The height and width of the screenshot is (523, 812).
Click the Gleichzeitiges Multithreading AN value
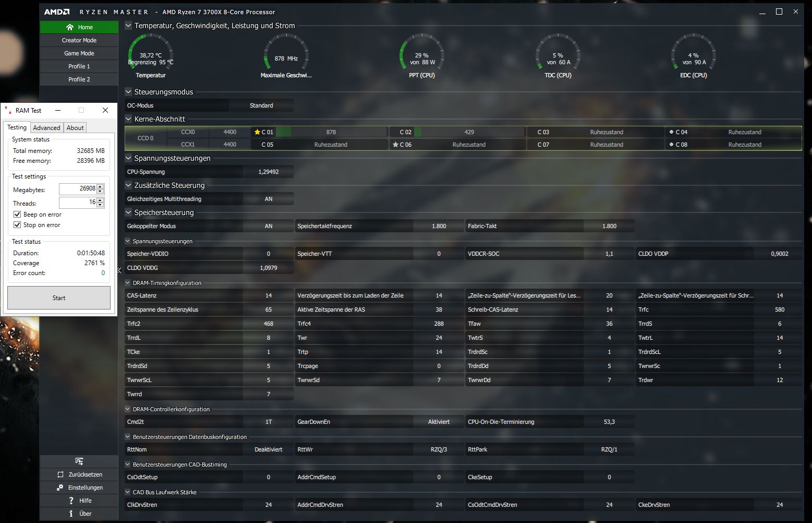(269, 199)
